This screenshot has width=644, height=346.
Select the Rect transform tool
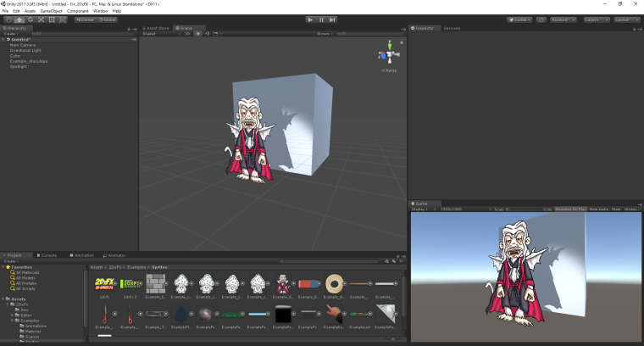click(x=52, y=20)
